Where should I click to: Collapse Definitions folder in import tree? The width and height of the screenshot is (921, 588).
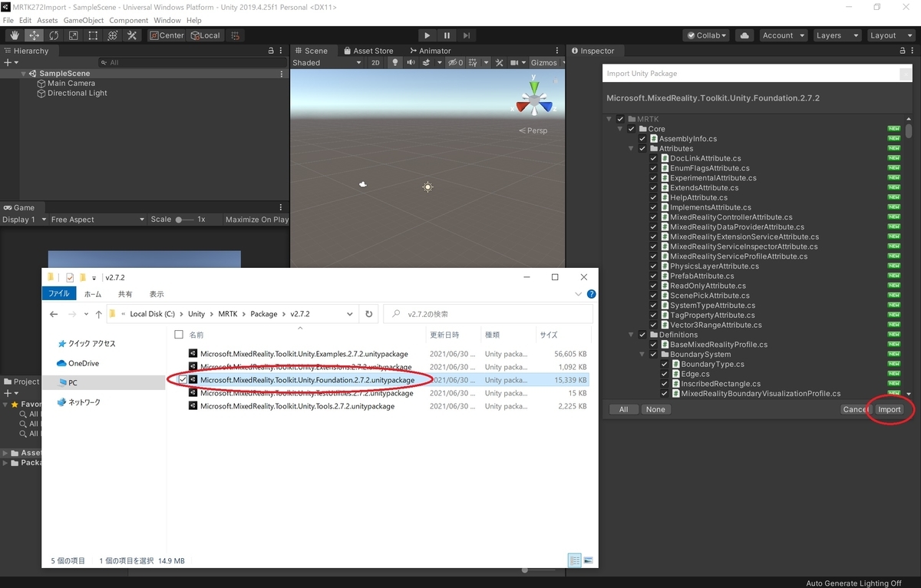point(632,335)
